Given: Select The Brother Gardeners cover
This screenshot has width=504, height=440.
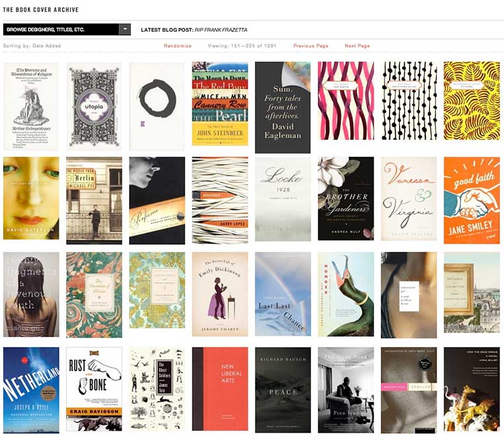Looking at the screenshot, I should pos(346,198).
